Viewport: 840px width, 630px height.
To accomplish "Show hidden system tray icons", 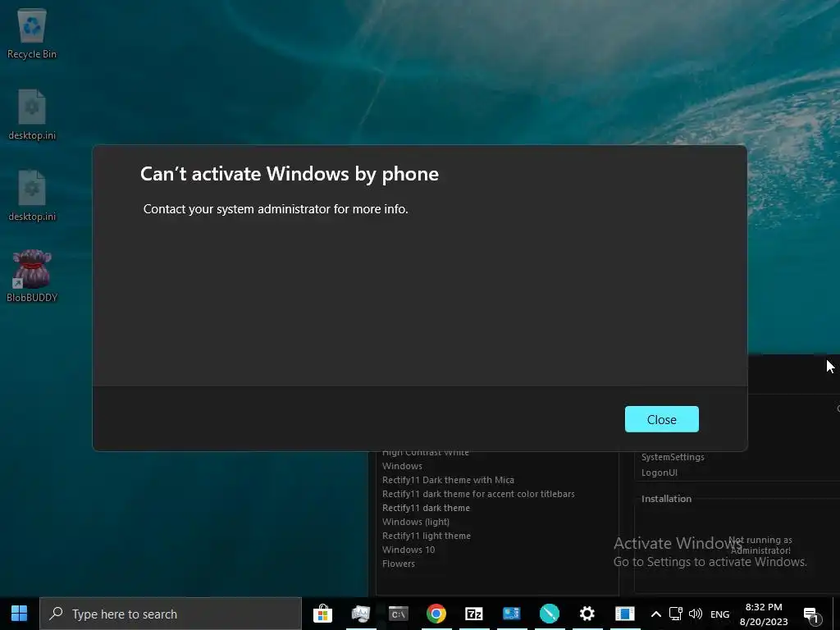I will point(655,614).
